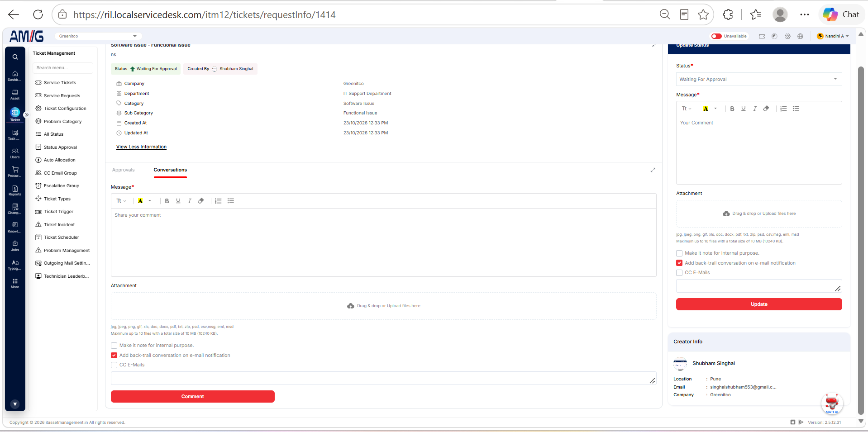
Task: Expand the collapsed sidebar with chevron arrow
Action: (x=26, y=115)
